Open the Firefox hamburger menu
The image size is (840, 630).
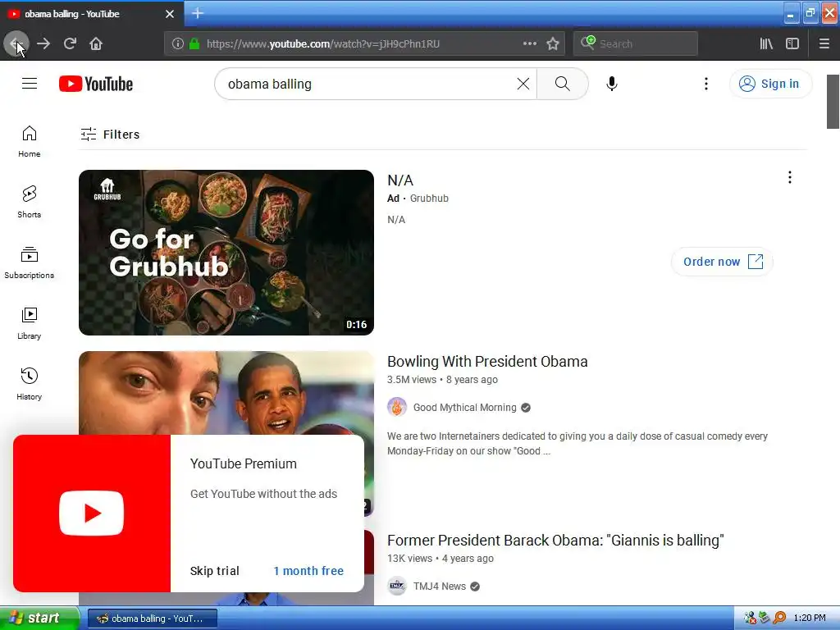[x=824, y=43]
